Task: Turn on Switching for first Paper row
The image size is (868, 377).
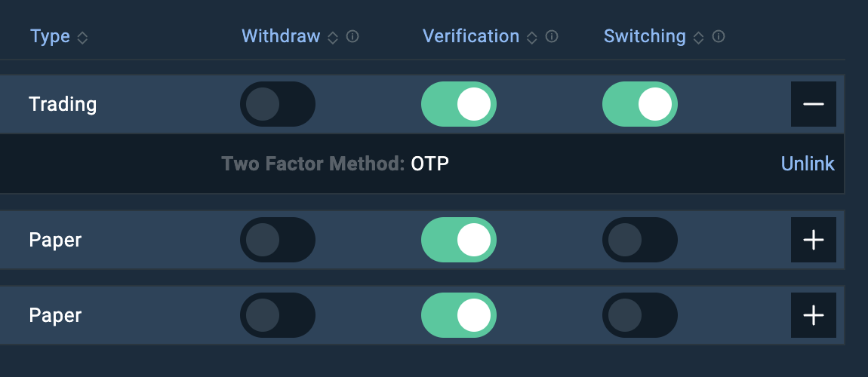Action: click(x=640, y=240)
